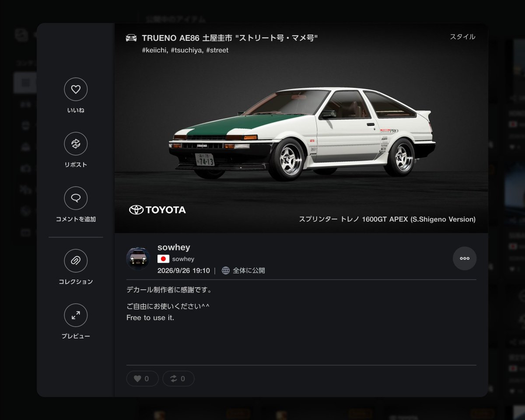Click the TOYOTA logo on the car image

coord(157,210)
